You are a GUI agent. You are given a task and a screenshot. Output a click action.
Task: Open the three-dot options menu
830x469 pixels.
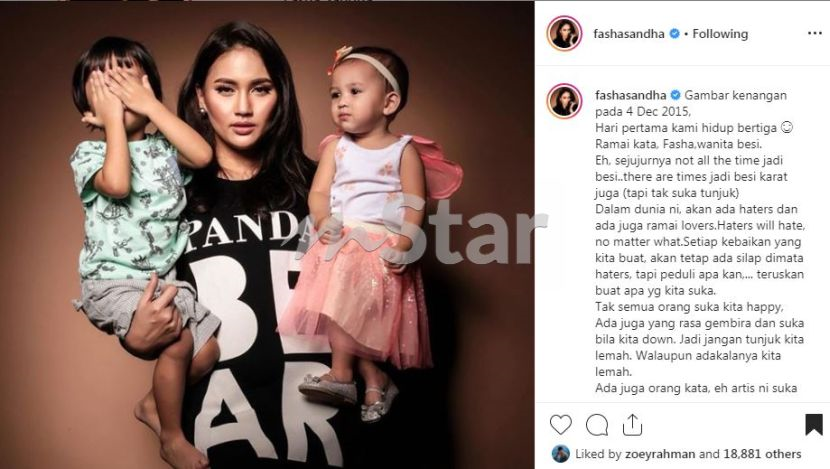coord(815,33)
